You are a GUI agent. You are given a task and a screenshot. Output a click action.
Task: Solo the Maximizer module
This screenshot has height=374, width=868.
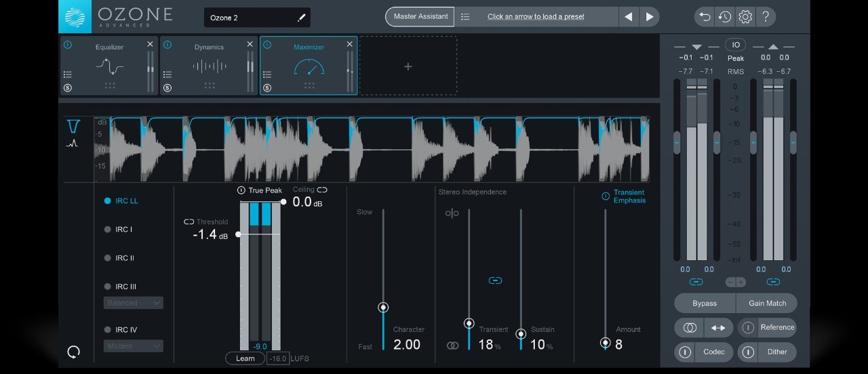pos(267,88)
